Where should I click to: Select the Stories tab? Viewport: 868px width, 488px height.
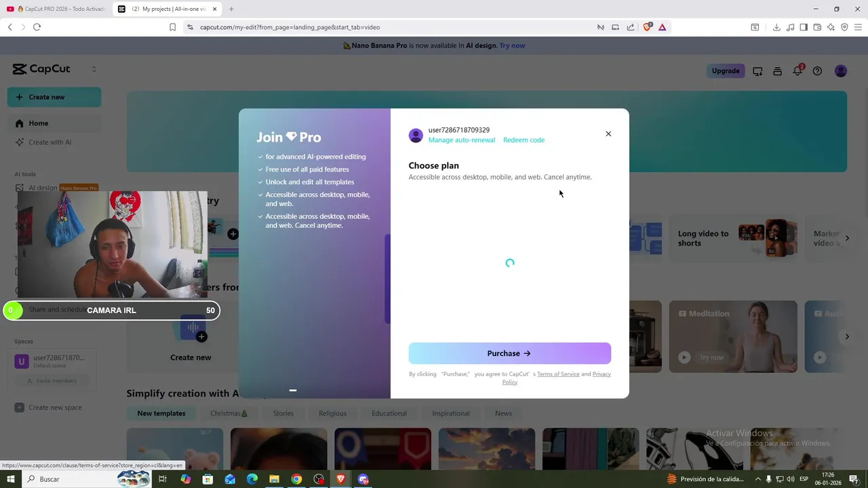pyautogui.click(x=283, y=413)
